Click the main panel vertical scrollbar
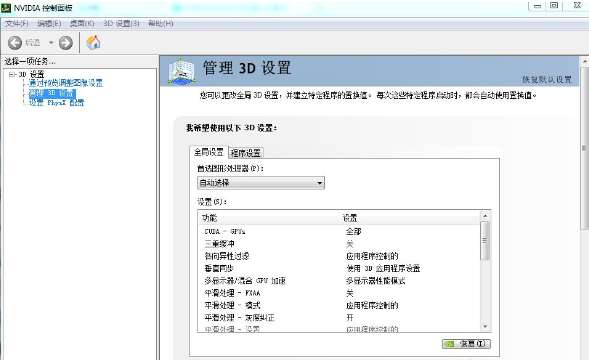Screen dimensions: 589x360 click(x=585, y=147)
